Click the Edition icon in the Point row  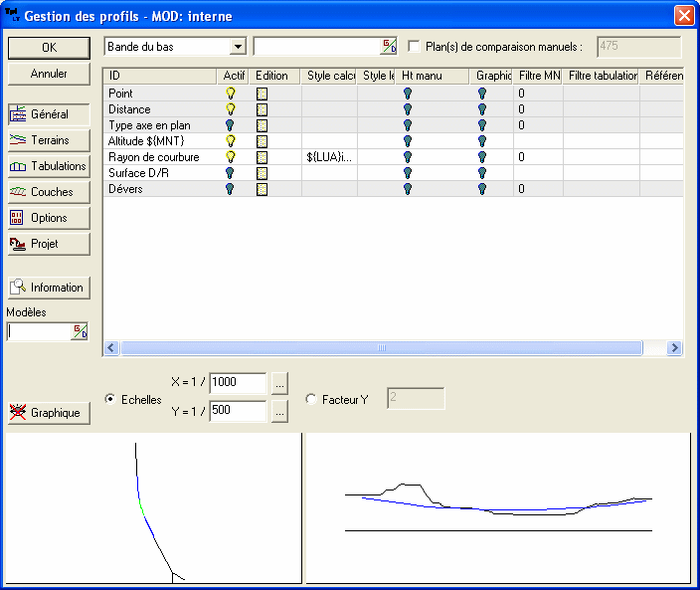262,94
